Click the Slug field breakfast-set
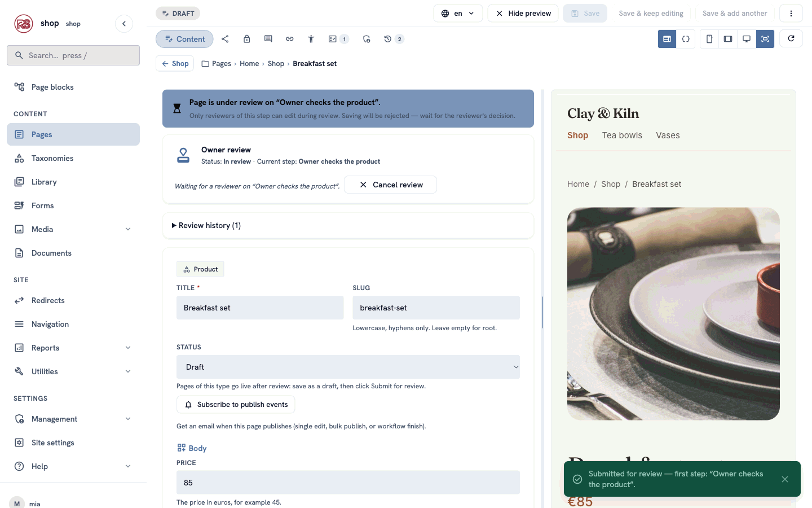The width and height of the screenshot is (812, 508). click(436, 308)
